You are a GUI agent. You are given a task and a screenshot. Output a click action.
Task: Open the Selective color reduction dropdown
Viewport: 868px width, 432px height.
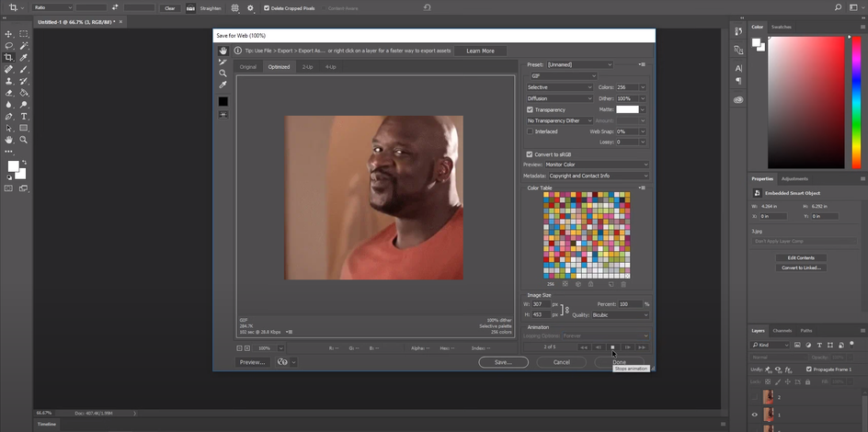pos(559,87)
